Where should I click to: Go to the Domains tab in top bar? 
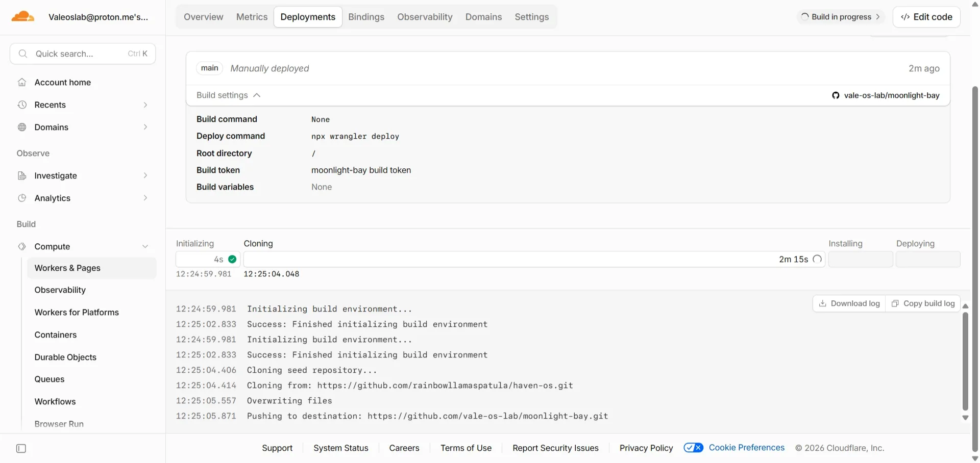[483, 17]
